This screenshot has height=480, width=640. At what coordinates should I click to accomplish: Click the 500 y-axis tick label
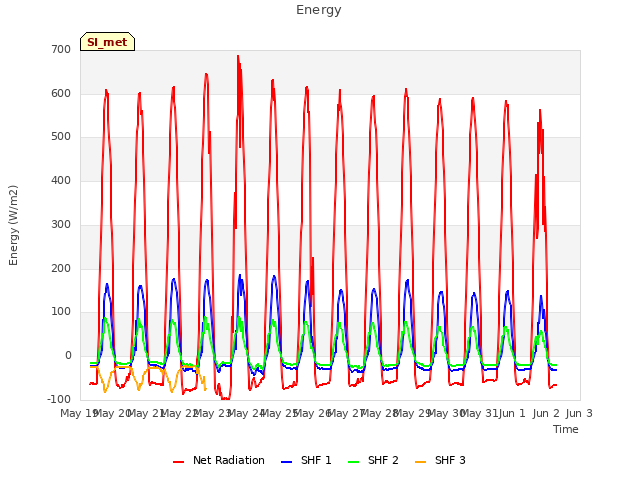coord(61,137)
